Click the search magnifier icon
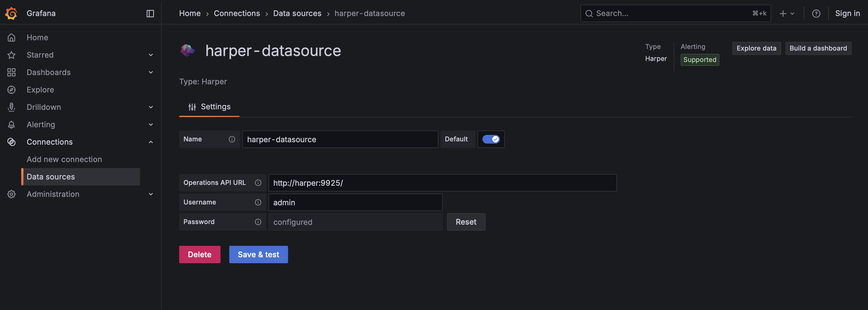 589,14
